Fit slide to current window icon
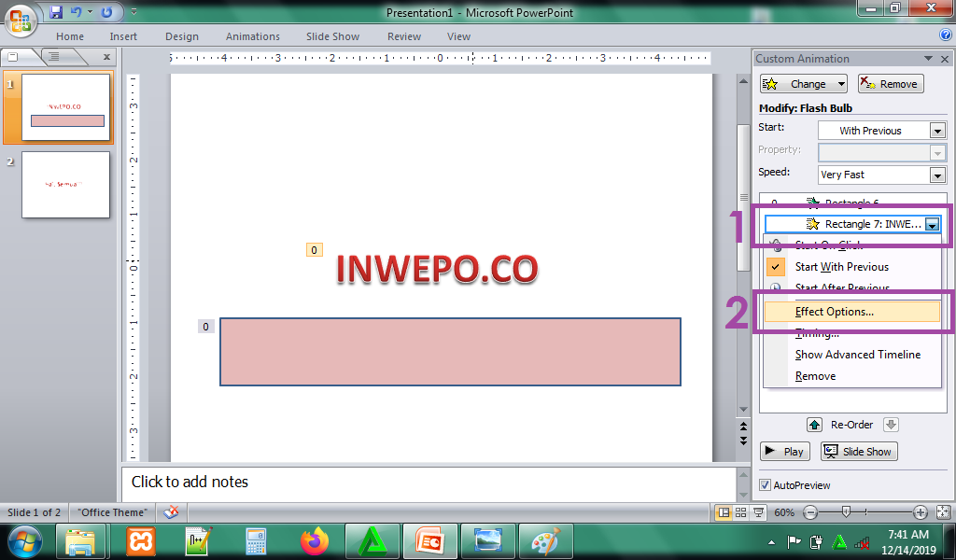956x560 pixels. click(x=943, y=512)
